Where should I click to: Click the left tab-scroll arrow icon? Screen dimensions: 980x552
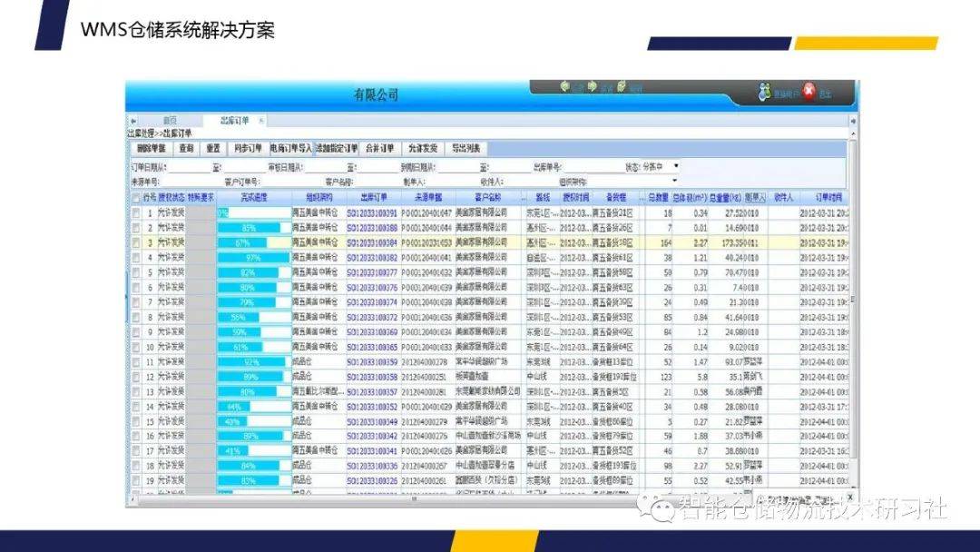tap(133, 121)
